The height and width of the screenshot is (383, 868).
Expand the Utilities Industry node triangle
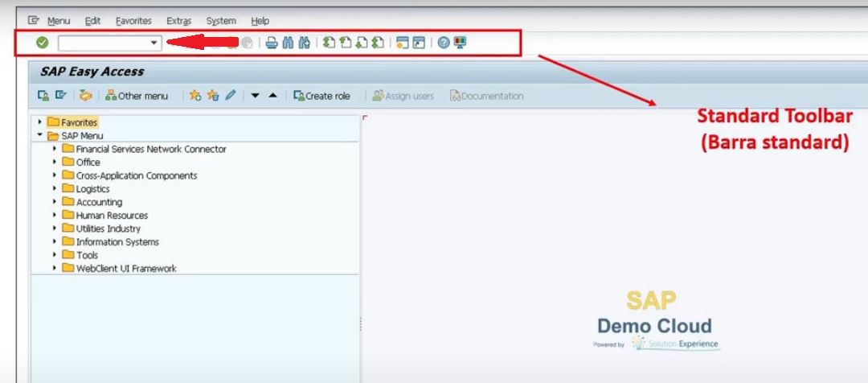coord(55,229)
